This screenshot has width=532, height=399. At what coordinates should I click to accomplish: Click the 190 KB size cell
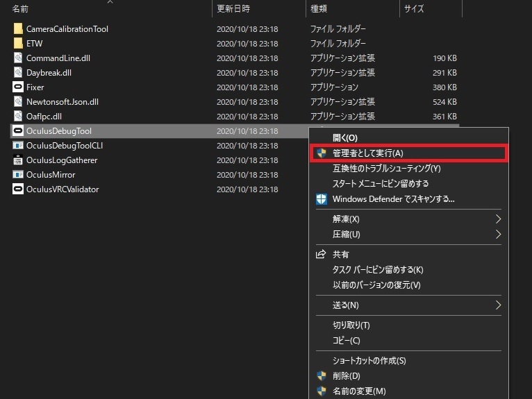[444, 58]
